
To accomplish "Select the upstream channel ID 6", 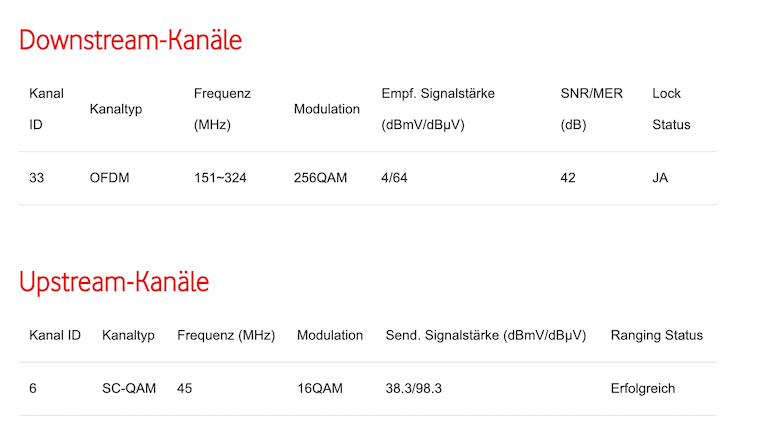I will point(33,388).
